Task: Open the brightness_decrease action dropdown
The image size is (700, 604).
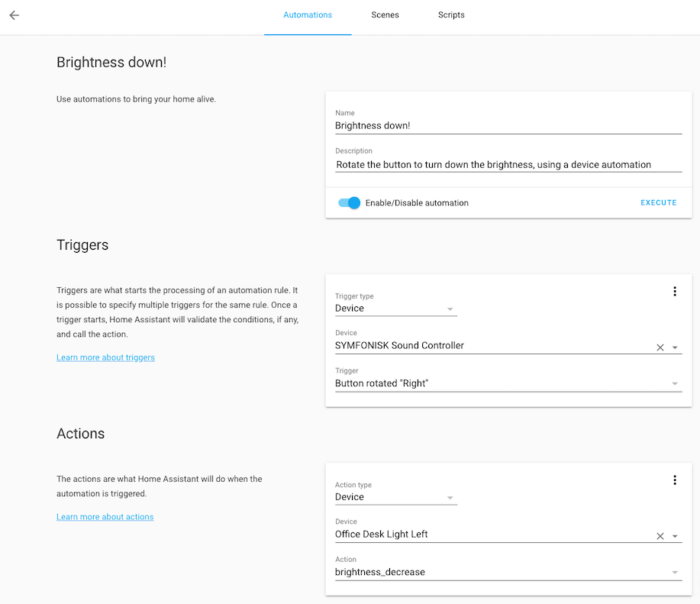Action: pos(675,571)
